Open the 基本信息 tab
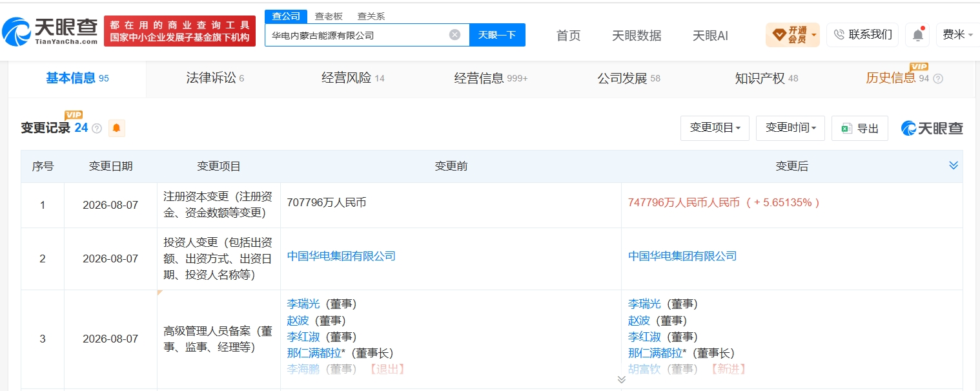980x391 pixels. (77, 78)
